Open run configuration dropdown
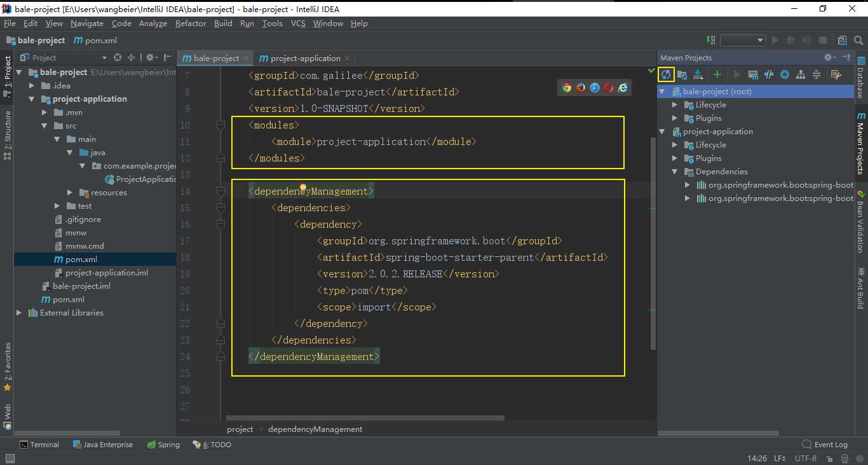This screenshot has width=868, height=465. coord(743,40)
